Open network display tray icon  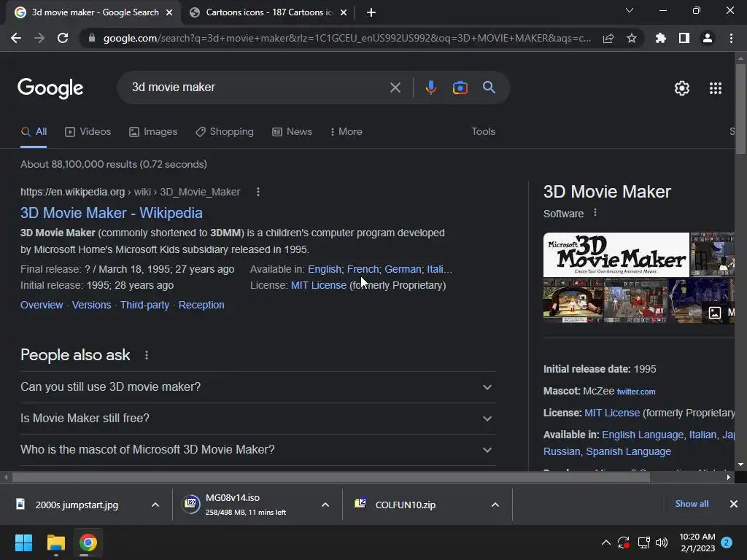coord(643,542)
